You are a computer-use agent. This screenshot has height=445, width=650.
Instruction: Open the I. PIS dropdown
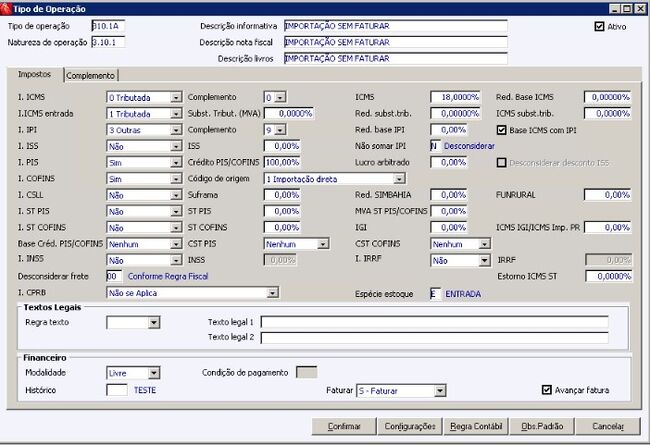pos(176,163)
